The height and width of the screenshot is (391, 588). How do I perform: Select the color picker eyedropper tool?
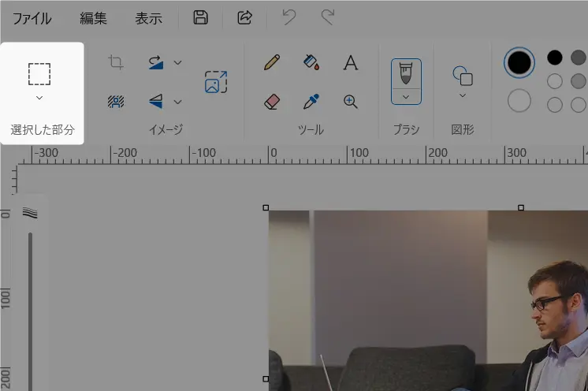311,102
